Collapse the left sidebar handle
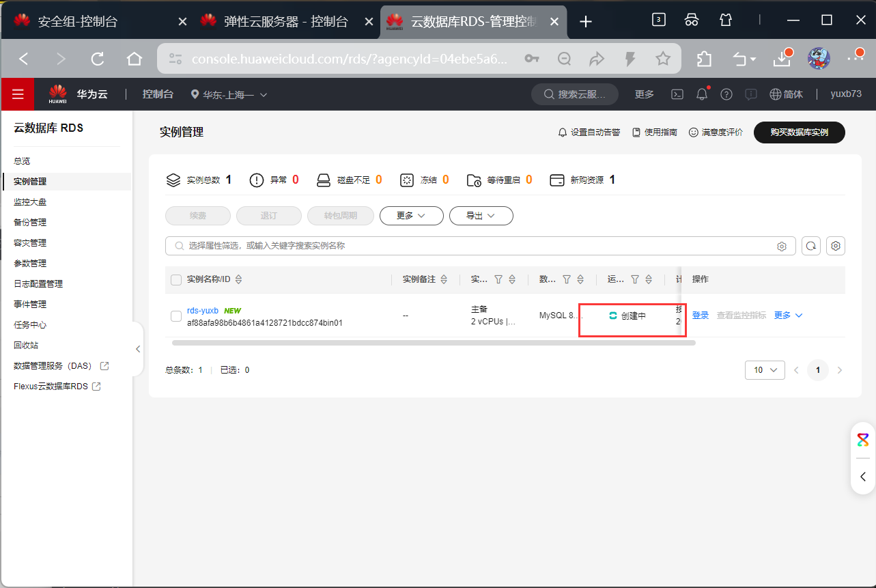This screenshot has height=588, width=876. coord(138,349)
